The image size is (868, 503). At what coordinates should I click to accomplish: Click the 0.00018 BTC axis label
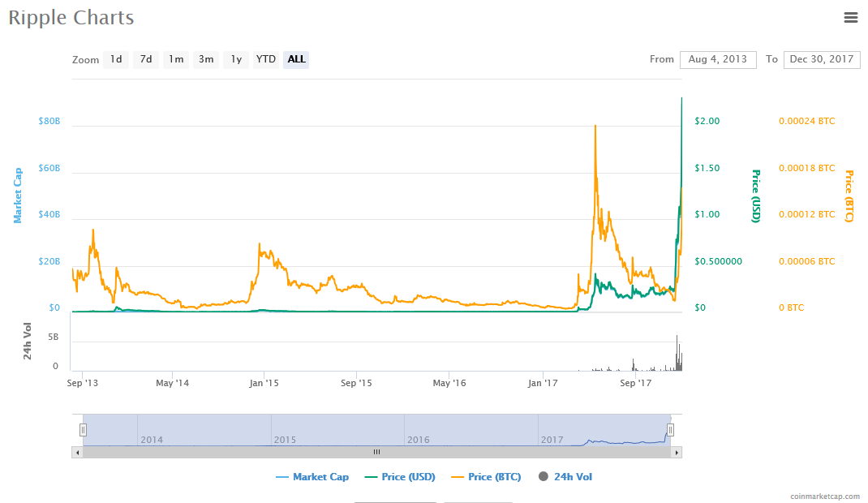[x=807, y=168]
